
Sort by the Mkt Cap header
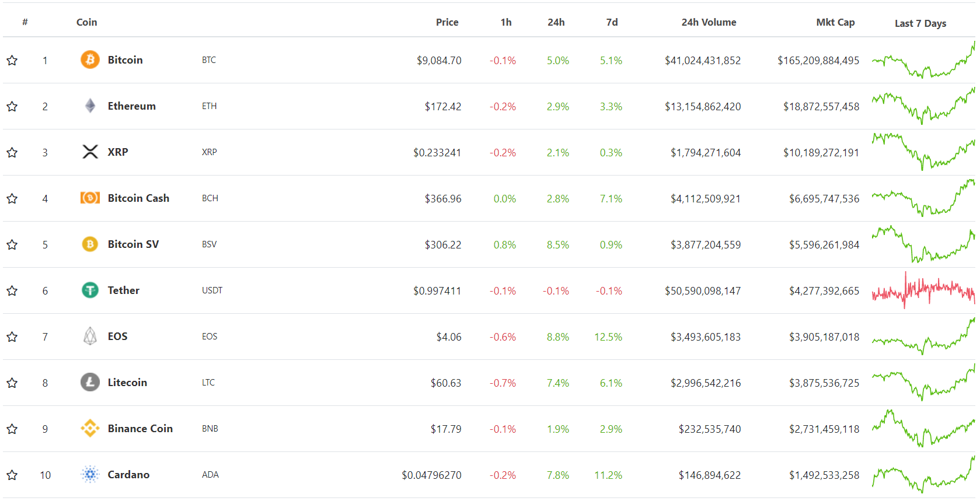pyautogui.click(x=835, y=22)
